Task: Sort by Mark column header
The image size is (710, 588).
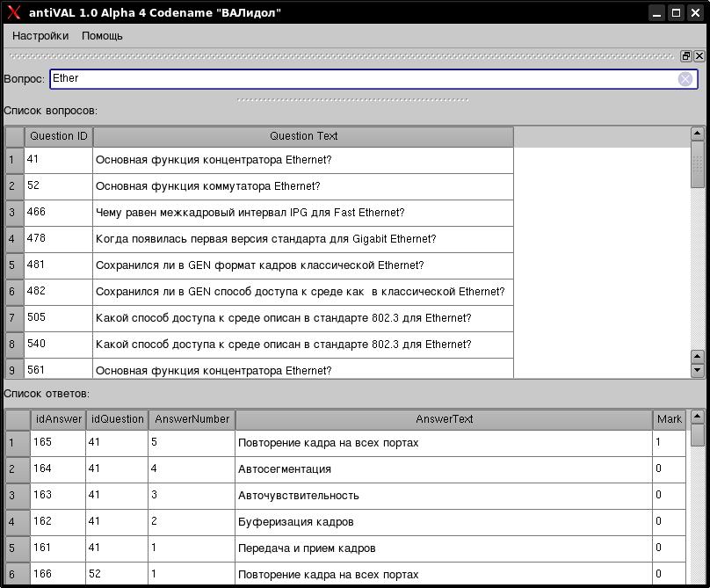Action: click(670, 419)
